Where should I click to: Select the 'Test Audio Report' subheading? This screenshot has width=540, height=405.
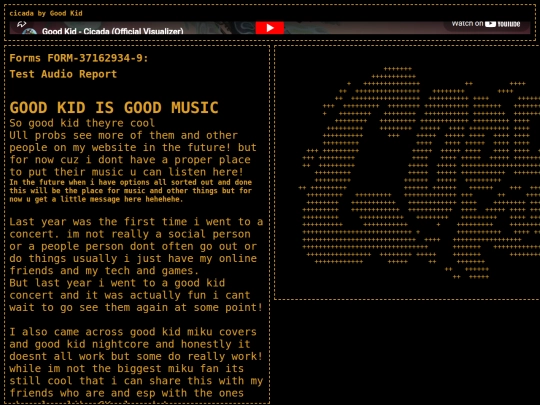(63, 74)
